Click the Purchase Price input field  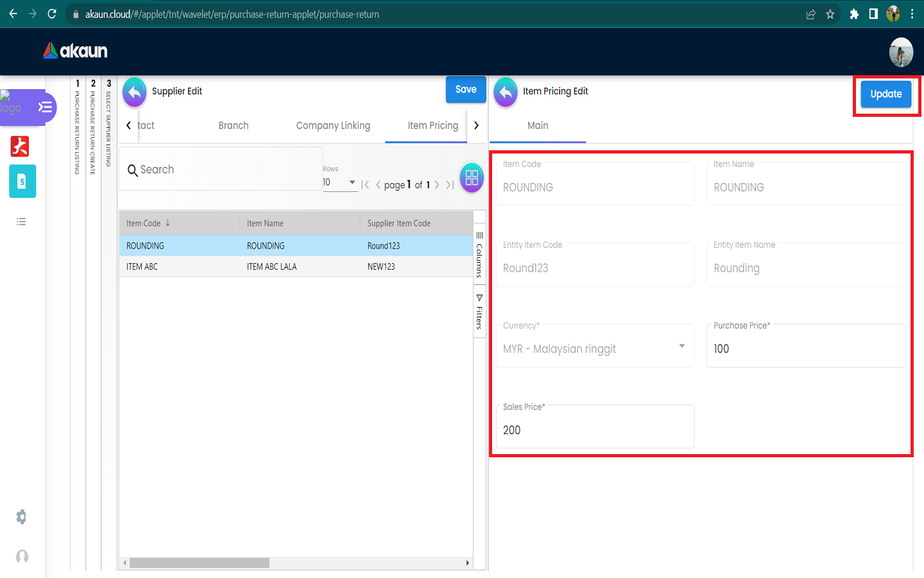[x=805, y=349]
